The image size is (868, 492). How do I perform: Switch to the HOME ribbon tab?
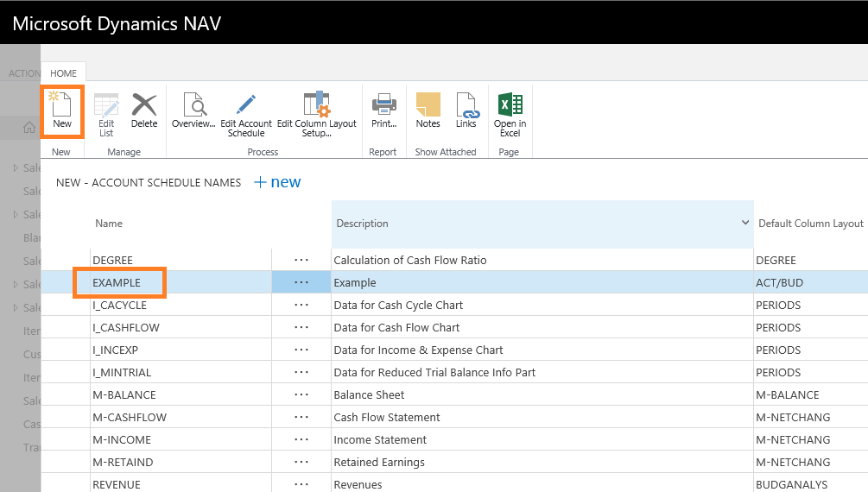coord(64,73)
